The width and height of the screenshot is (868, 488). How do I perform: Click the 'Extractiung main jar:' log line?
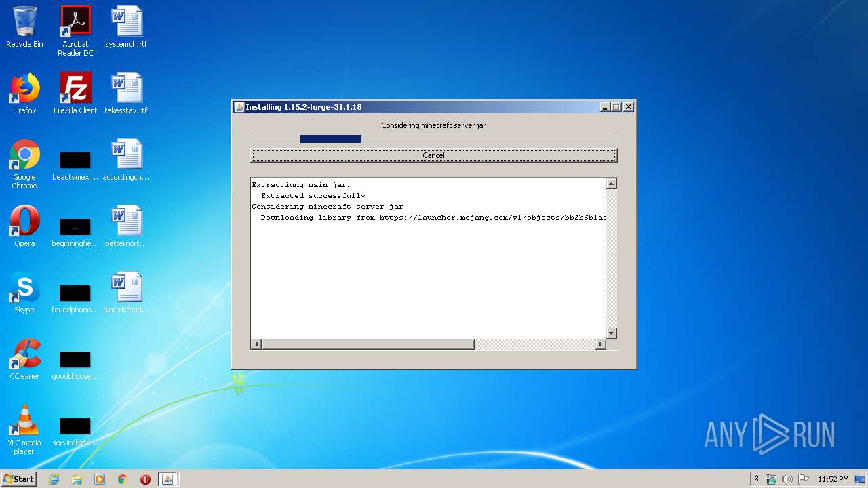click(301, 185)
